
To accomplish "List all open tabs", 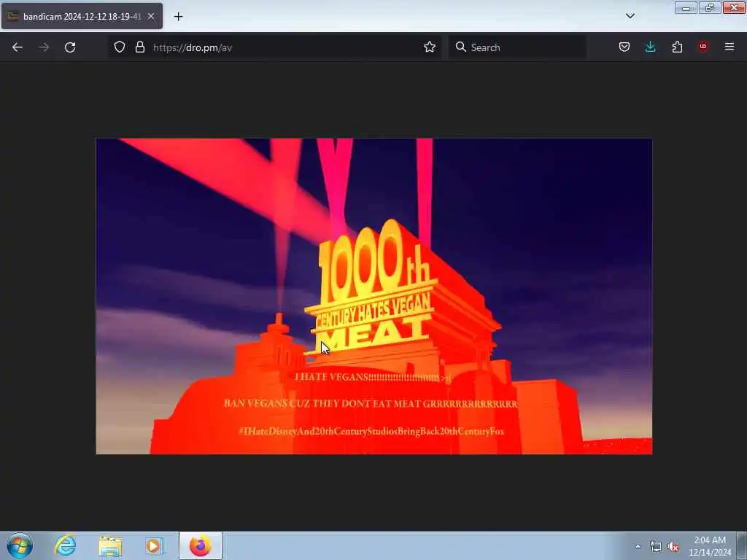I will coord(630,16).
